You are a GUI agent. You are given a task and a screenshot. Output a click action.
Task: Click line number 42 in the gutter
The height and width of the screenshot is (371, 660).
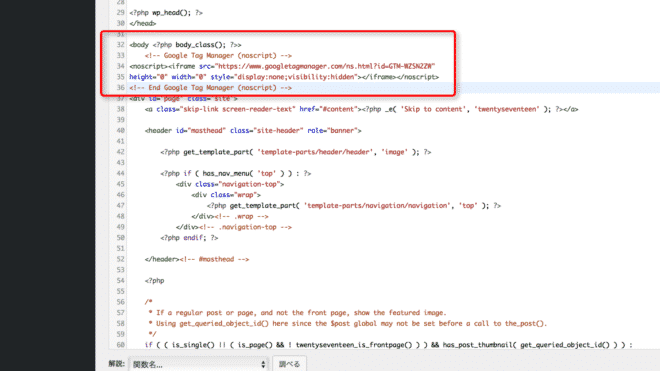click(x=120, y=152)
